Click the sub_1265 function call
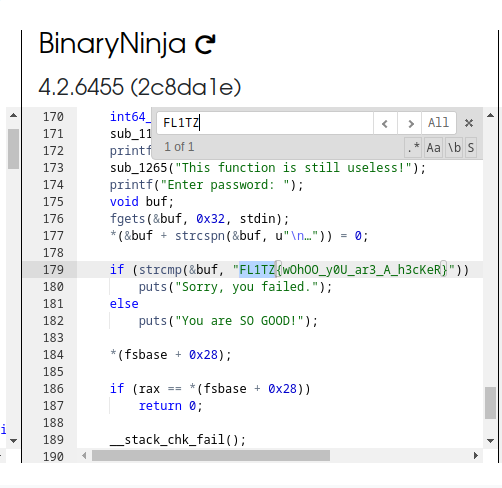This screenshot has width=502, height=488. 138,168
